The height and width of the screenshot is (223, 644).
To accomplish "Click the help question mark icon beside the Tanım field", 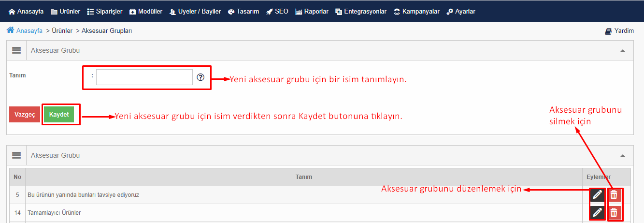I will click(200, 77).
